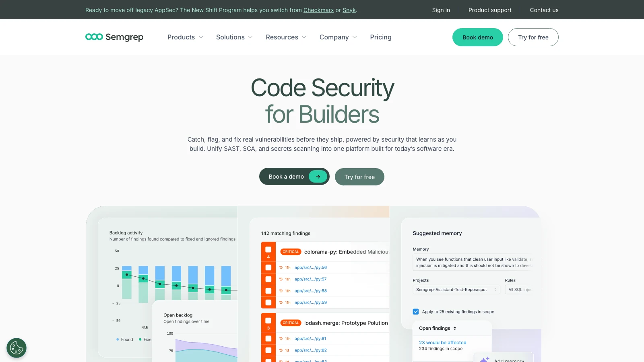Click history icon beside app/src/.../py:57
The image size is (644, 362).
[281, 279]
